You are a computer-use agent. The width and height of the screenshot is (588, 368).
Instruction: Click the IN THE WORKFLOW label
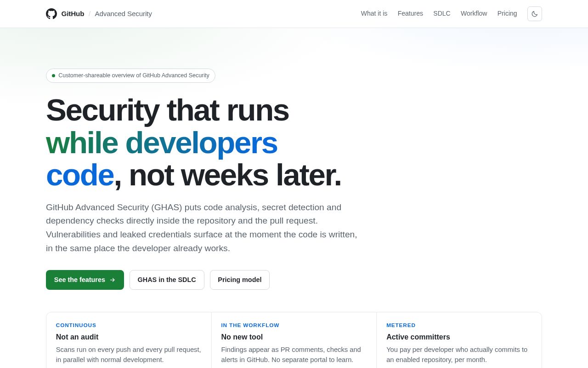[250, 325]
